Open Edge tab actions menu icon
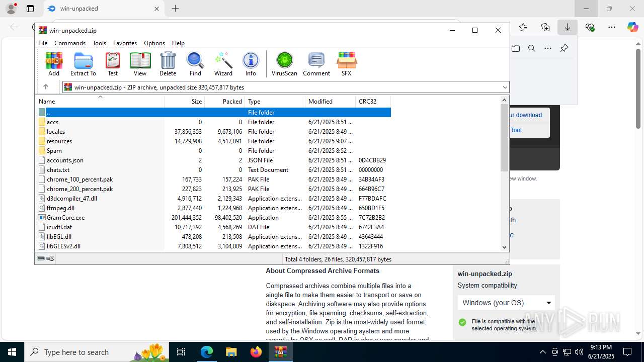This screenshot has width=644, height=362. click(30, 9)
